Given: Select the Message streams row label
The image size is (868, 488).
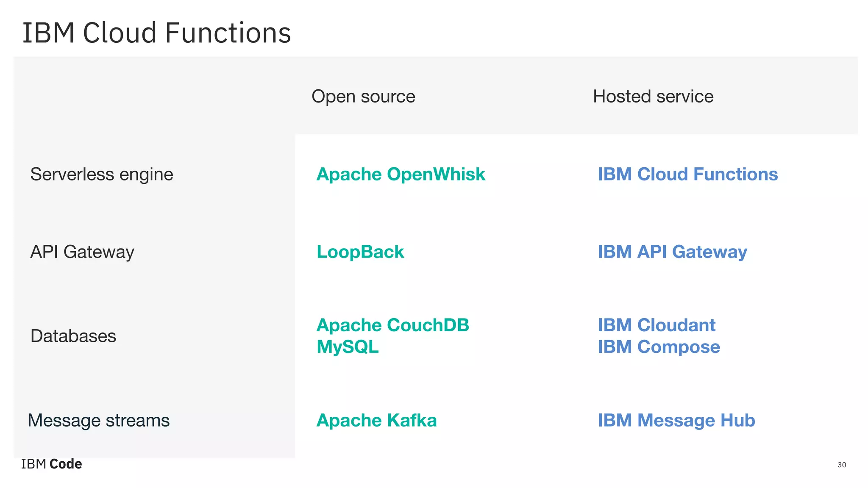Looking at the screenshot, I should [x=99, y=421].
